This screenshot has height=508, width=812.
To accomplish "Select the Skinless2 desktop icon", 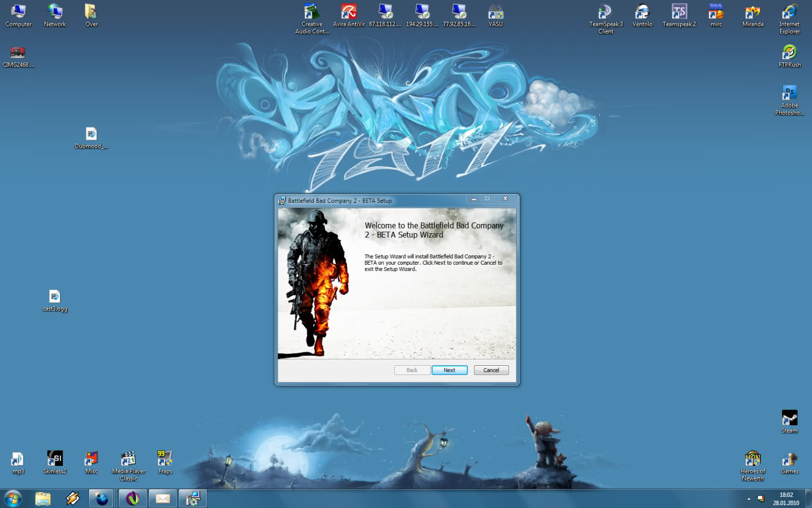I will pyautogui.click(x=55, y=463).
